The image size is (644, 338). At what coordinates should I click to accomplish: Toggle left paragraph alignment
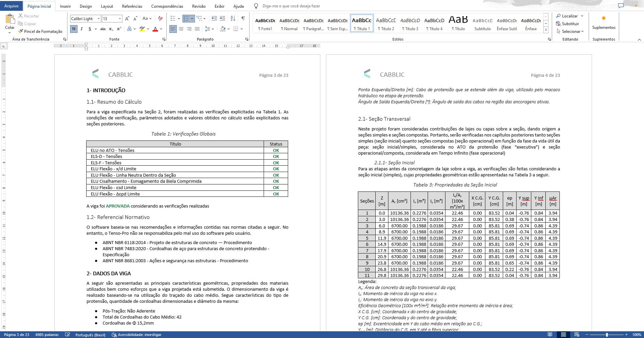pos(173,29)
